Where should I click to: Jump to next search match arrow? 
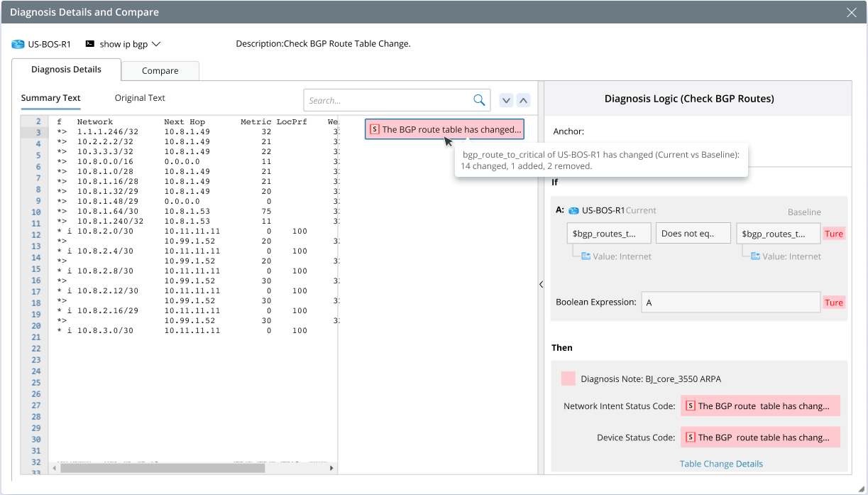(506, 100)
